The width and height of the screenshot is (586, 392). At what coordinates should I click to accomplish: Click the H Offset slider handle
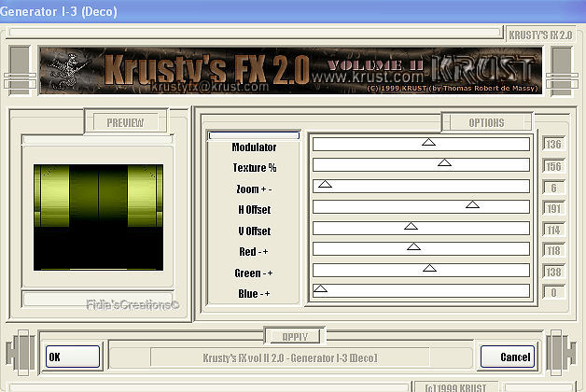[472, 205]
